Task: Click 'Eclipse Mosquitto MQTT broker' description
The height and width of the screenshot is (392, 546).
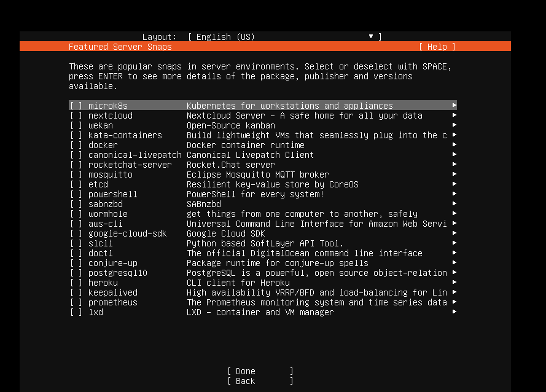Action: coord(258,174)
